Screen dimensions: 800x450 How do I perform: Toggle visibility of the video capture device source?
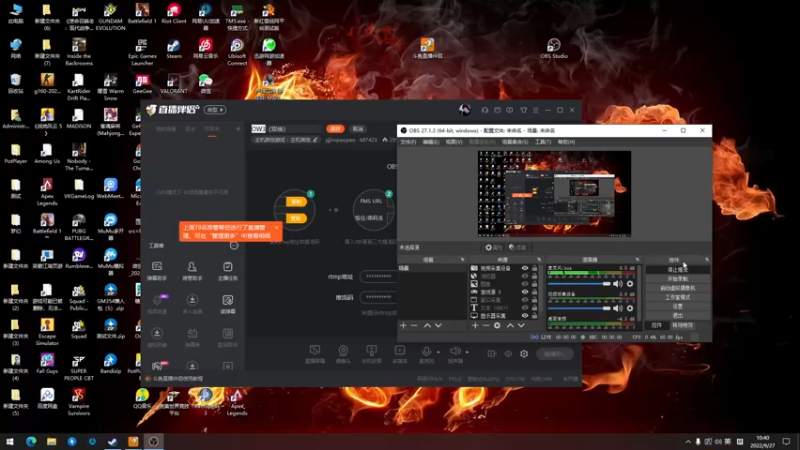[x=524, y=268]
